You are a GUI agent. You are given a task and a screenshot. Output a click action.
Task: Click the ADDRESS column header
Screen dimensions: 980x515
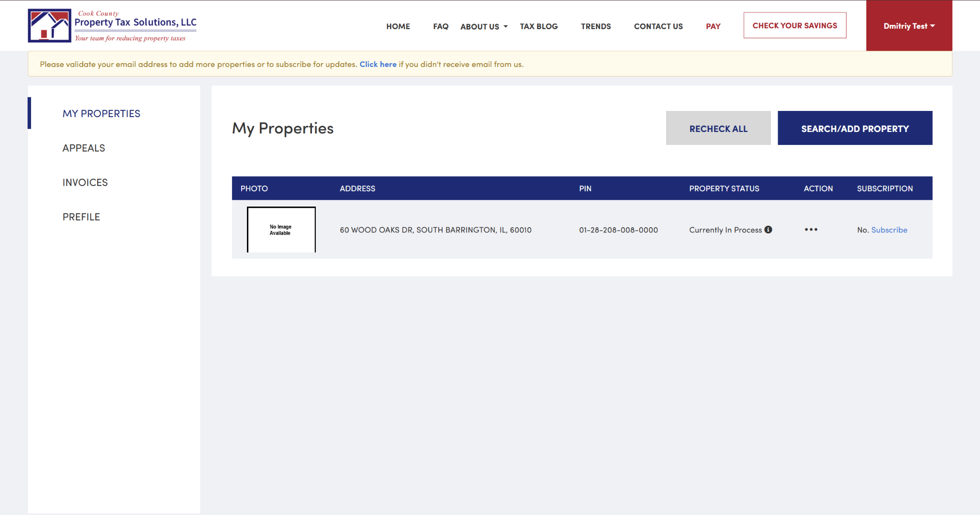(x=357, y=188)
